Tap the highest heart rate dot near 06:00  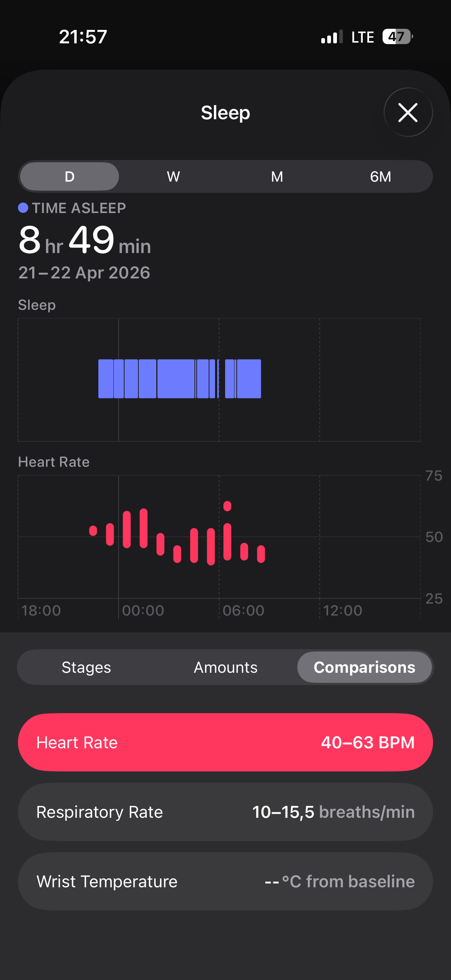pyautogui.click(x=228, y=506)
